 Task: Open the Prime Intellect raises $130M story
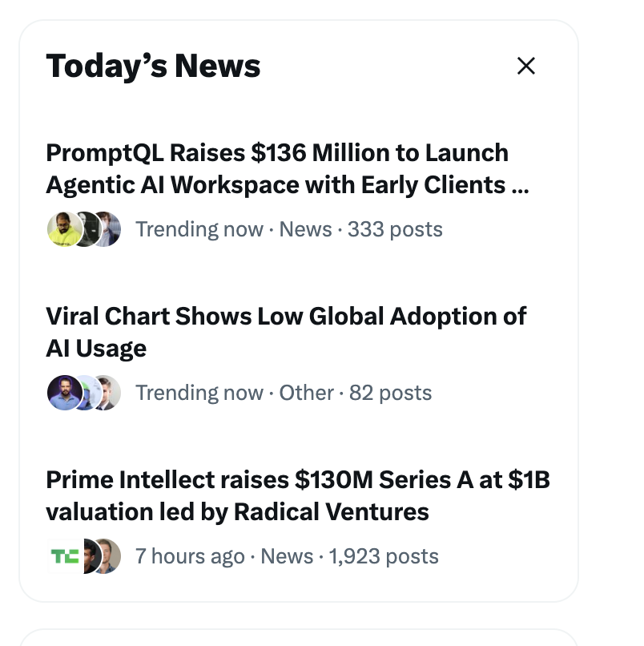(298, 495)
